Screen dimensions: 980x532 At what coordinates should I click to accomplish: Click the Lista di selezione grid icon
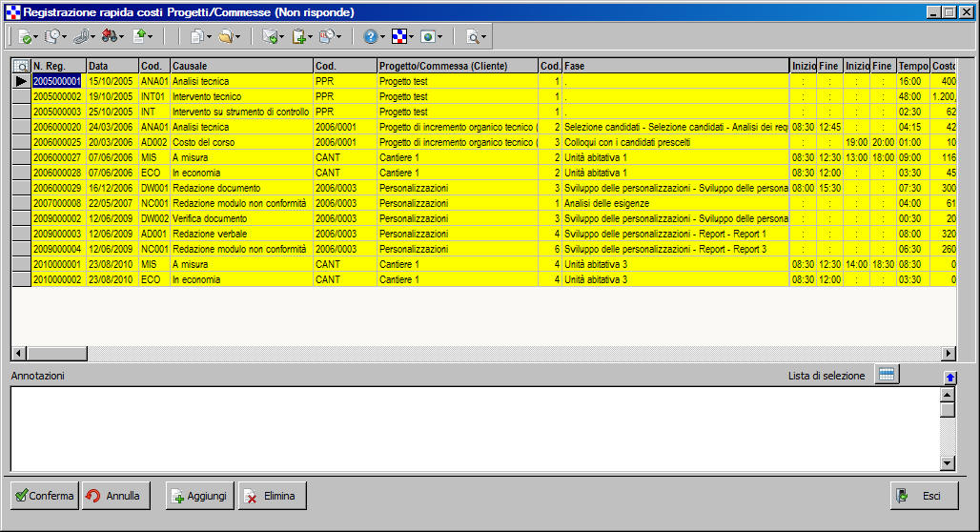pyautogui.click(x=887, y=375)
